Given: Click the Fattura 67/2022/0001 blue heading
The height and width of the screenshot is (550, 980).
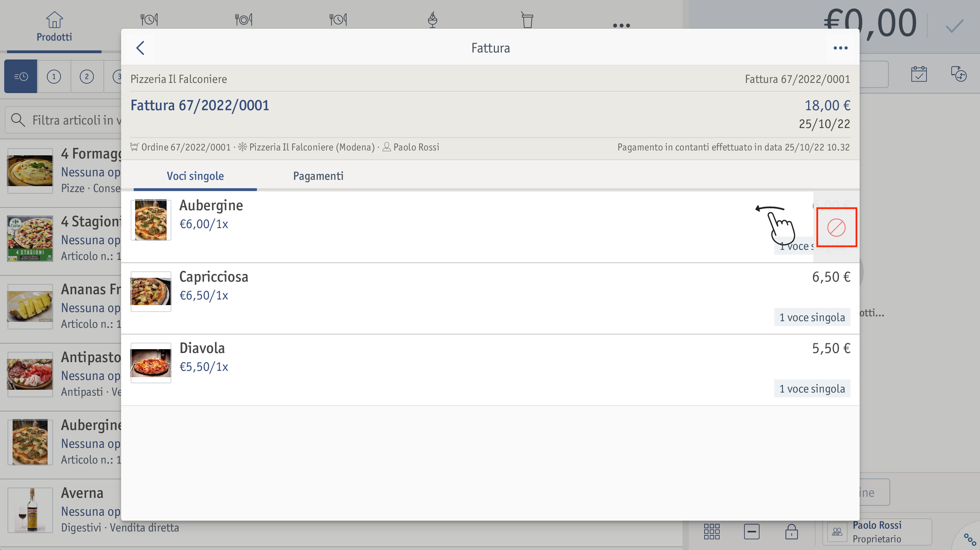Looking at the screenshot, I should pos(200,105).
